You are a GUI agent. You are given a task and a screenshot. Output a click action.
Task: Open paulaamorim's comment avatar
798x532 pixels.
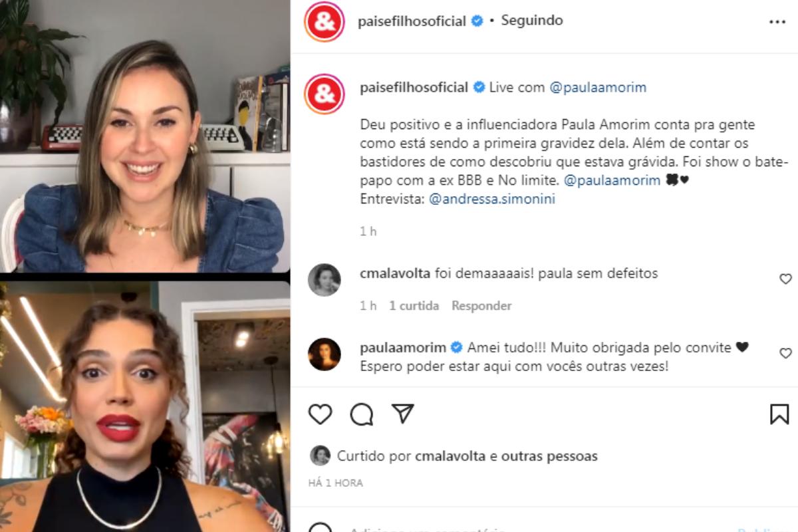coord(325,354)
